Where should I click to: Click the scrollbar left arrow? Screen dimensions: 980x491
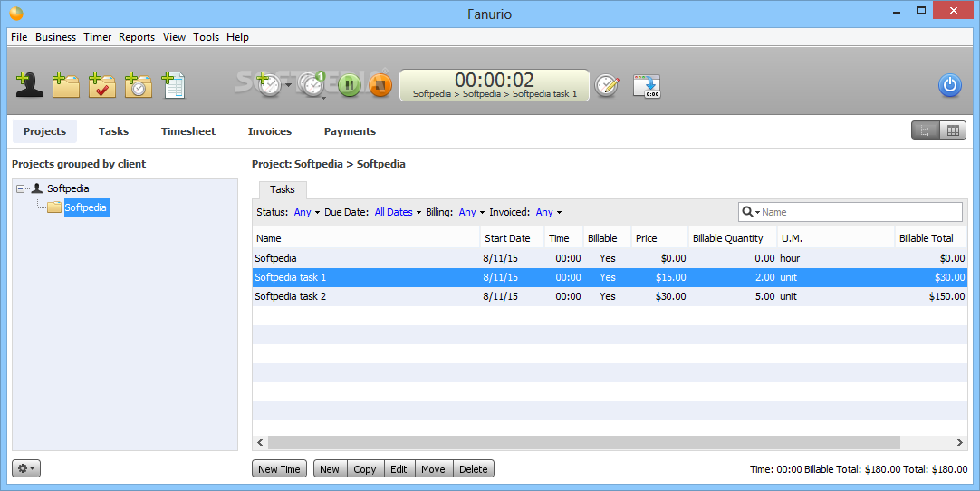point(261,442)
